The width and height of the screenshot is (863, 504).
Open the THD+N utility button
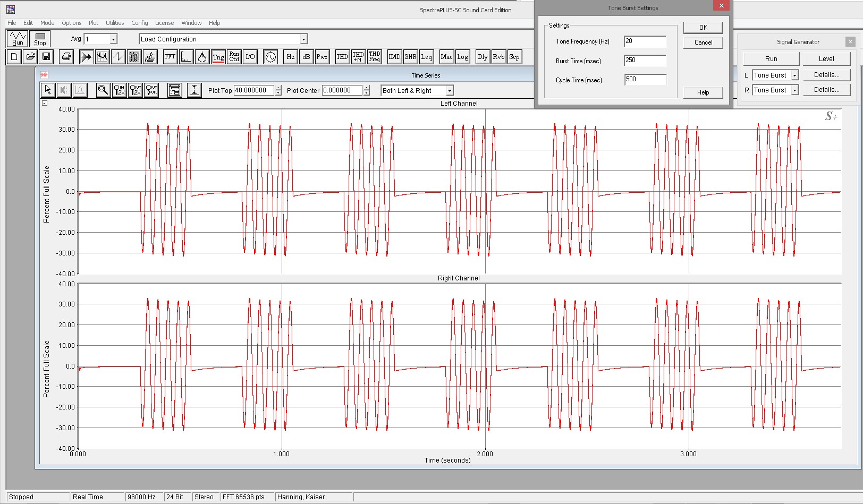(x=358, y=57)
